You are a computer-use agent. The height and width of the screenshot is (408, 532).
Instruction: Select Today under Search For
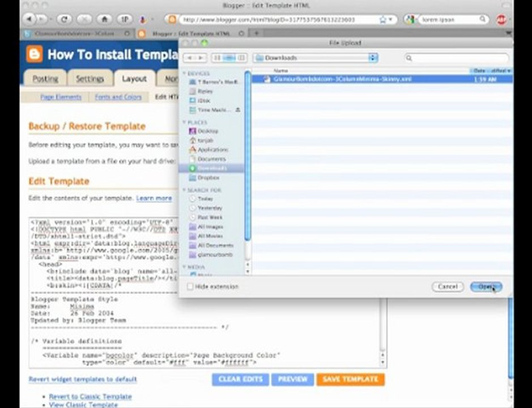pos(201,198)
